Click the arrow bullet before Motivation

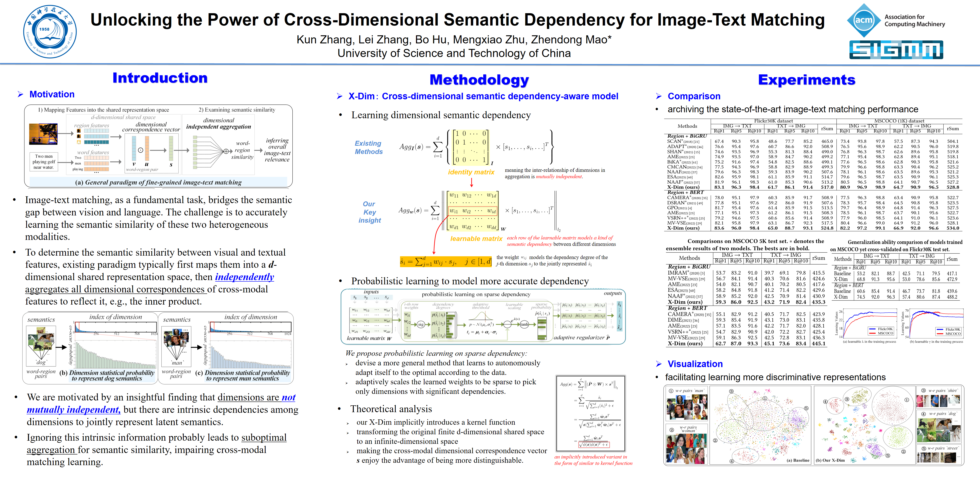(x=21, y=94)
